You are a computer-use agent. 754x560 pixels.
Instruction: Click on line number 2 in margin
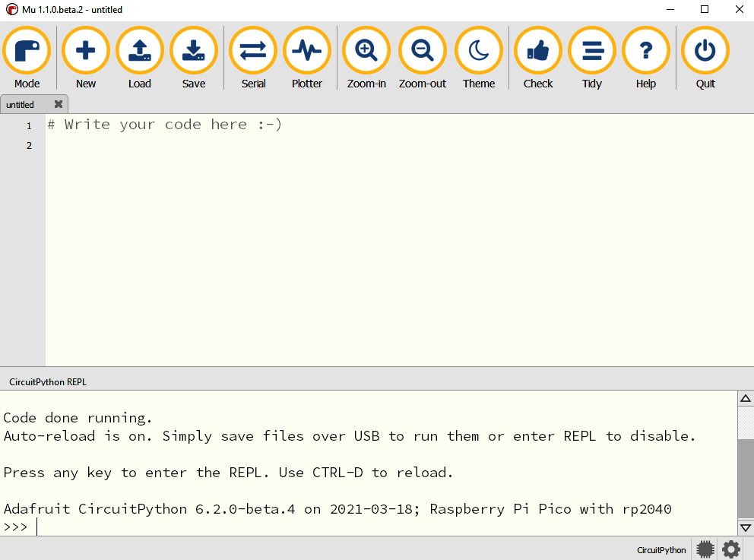coord(29,145)
